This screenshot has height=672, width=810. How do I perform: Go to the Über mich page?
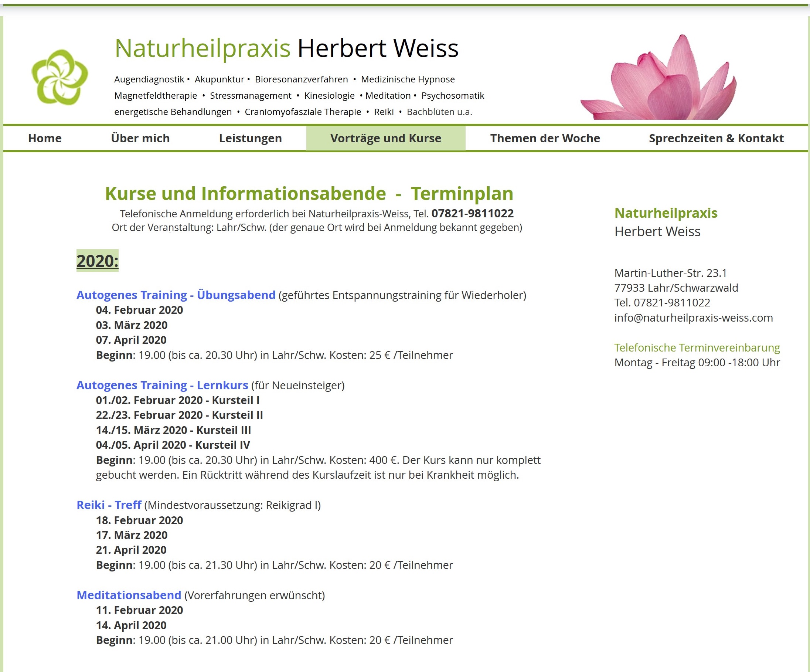tap(140, 138)
